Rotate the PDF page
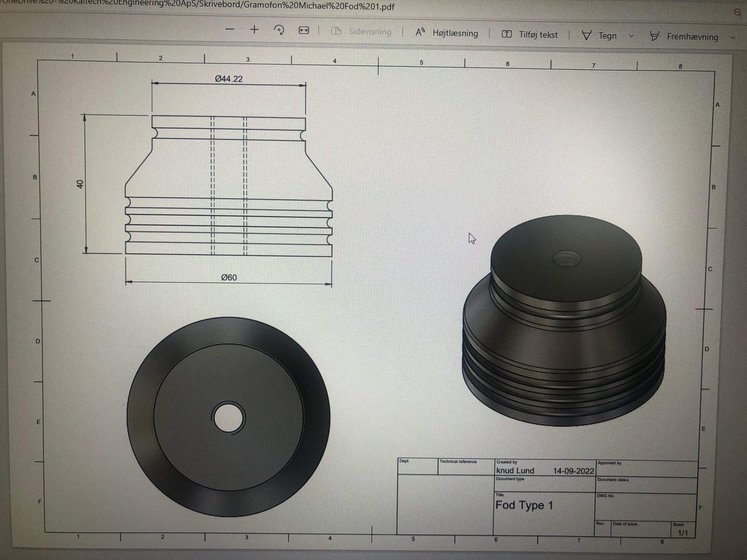This screenshot has width=747, height=560. pyautogui.click(x=279, y=30)
